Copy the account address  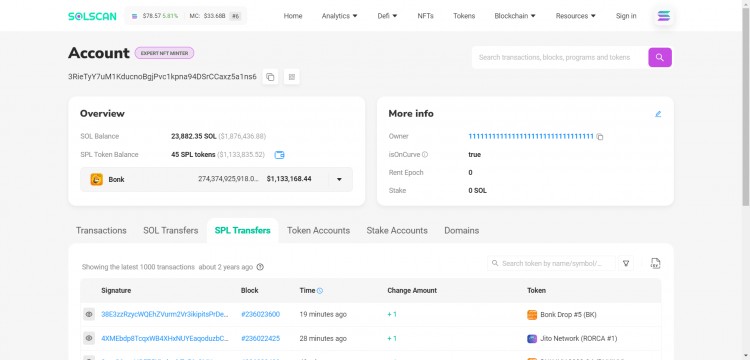click(x=270, y=77)
